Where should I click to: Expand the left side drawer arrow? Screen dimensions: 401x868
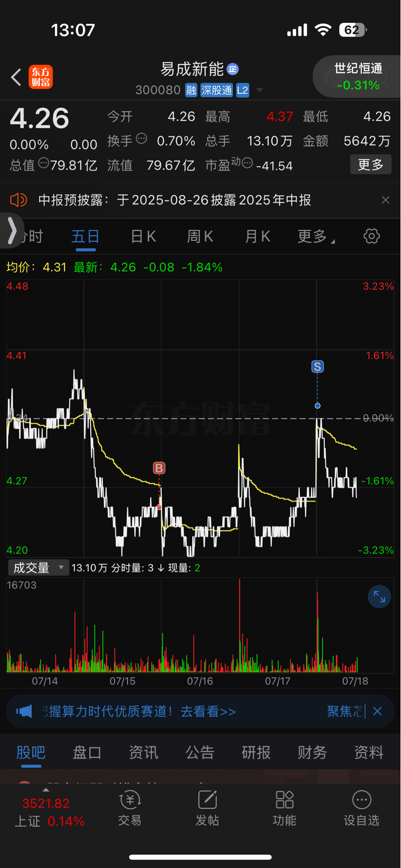point(11,230)
